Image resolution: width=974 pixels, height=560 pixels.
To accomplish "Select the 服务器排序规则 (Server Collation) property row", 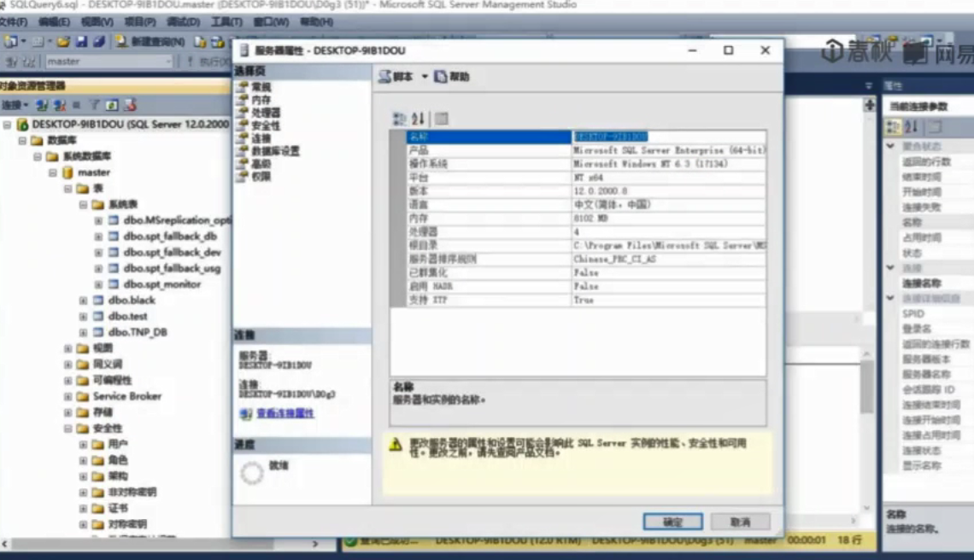I will tap(586, 259).
